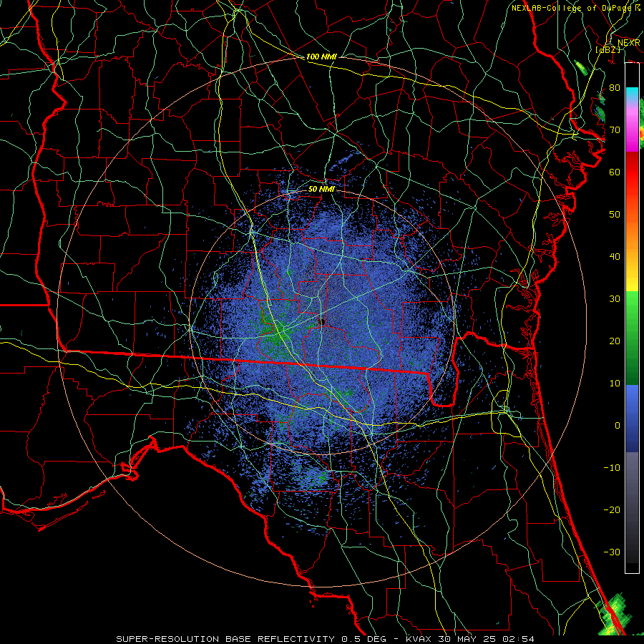Click the green band of the reflectivity color bar
Viewport: 644px width, 644px height.
coord(632,338)
